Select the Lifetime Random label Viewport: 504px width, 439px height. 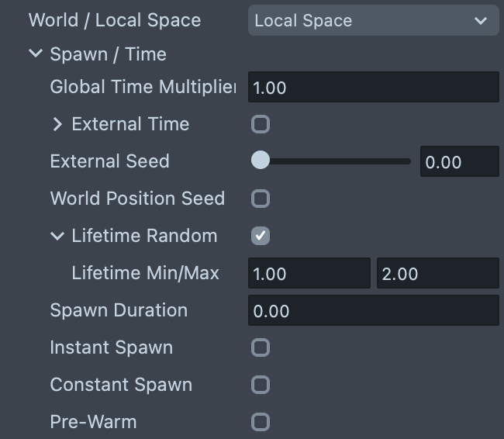(144, 236)
